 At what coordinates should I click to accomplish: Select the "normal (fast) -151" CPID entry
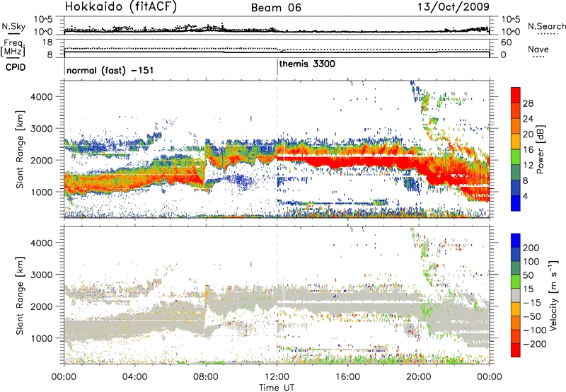coord(110,70)
